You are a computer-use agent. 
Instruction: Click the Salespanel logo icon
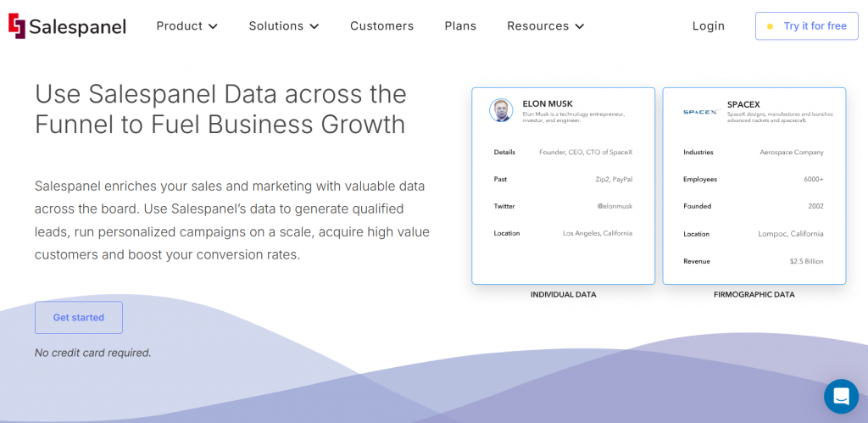[x=17, y=26]
